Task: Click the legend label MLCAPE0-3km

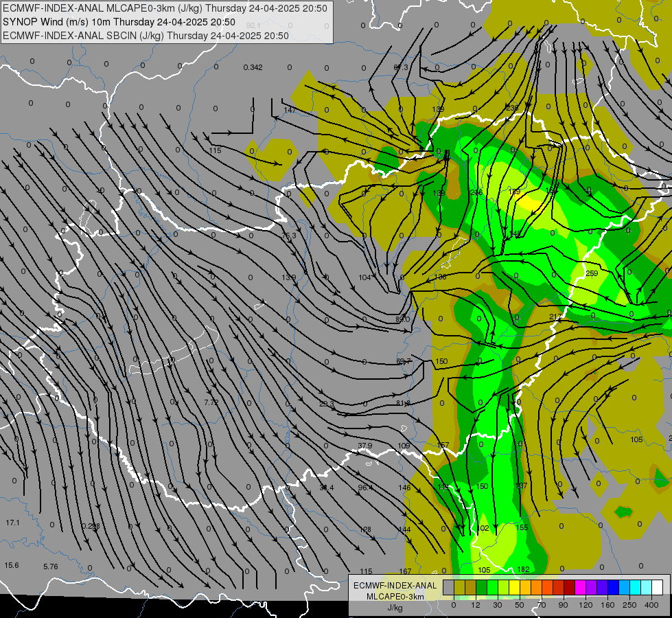Action: pos(395,597)
